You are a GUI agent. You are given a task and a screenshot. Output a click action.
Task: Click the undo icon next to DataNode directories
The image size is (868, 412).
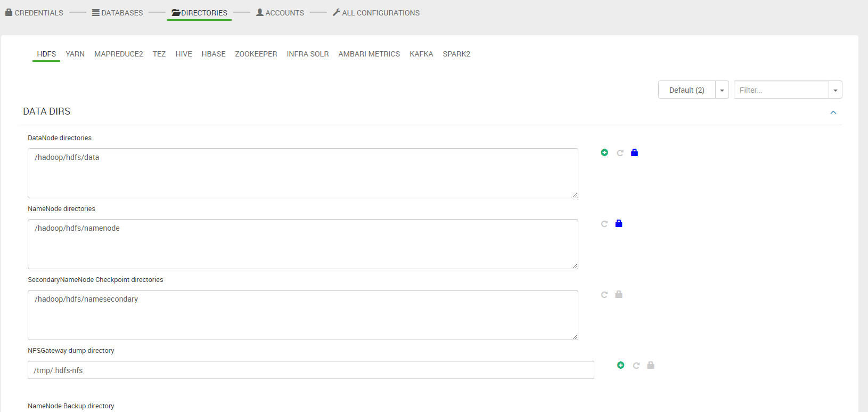click(620, 153)
